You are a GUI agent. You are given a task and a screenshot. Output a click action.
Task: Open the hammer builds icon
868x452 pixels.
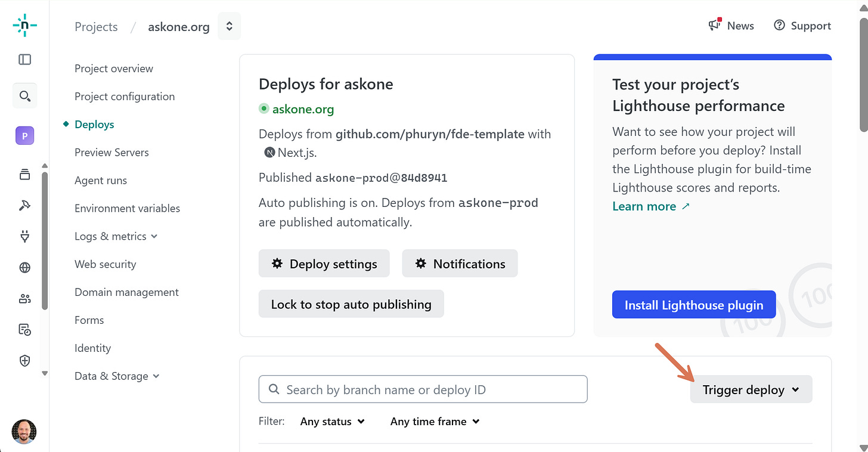pyautogui.click(x=24, y=206)
